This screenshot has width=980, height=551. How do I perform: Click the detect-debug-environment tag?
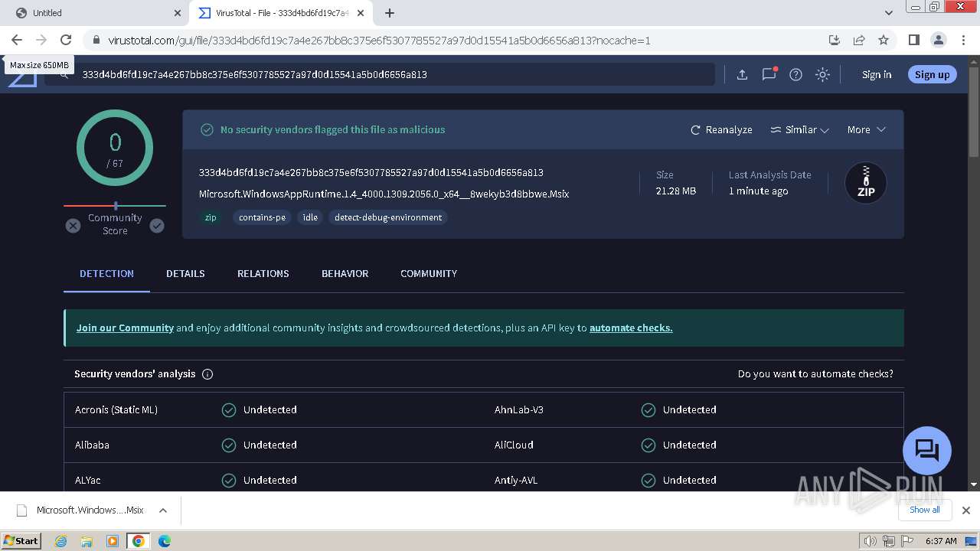click(x=388, y=217)
